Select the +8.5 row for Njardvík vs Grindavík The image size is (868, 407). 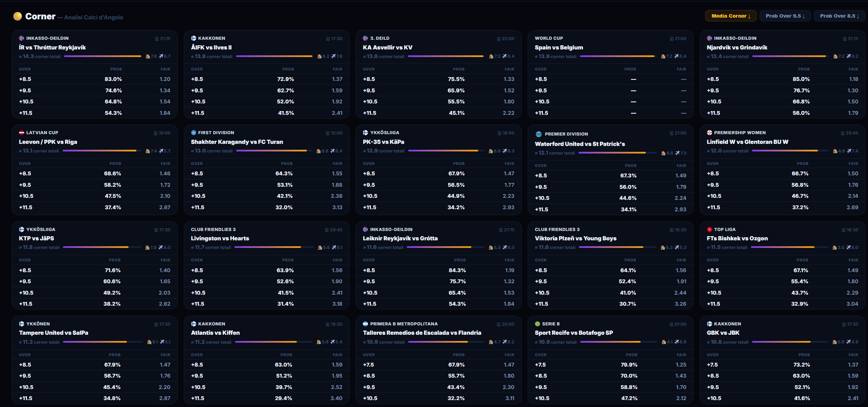[782, 79]
